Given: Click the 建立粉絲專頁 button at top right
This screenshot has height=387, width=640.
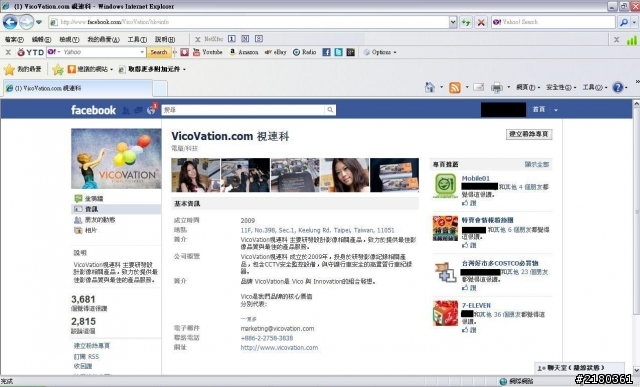Looking at the screenshot, I should [529, 134].
